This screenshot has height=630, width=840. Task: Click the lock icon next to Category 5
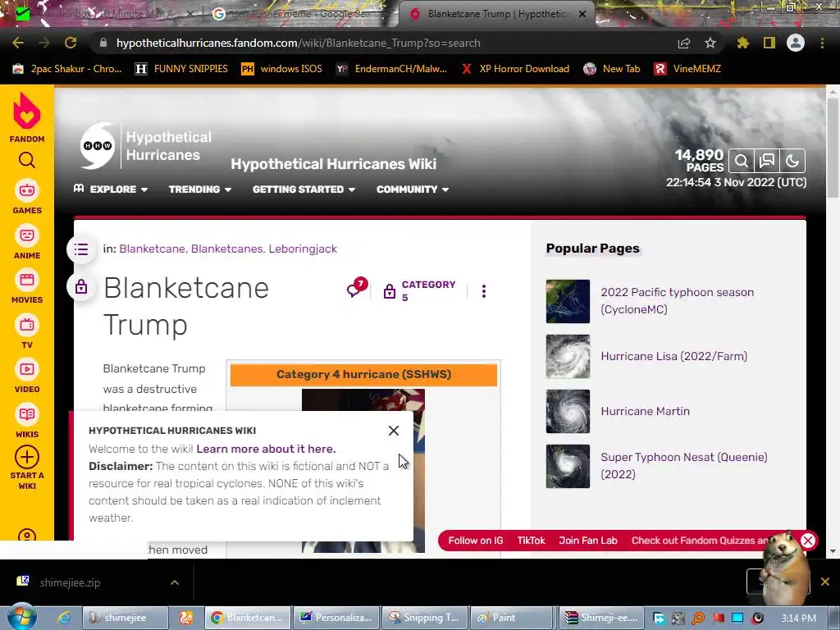point(390,291)
